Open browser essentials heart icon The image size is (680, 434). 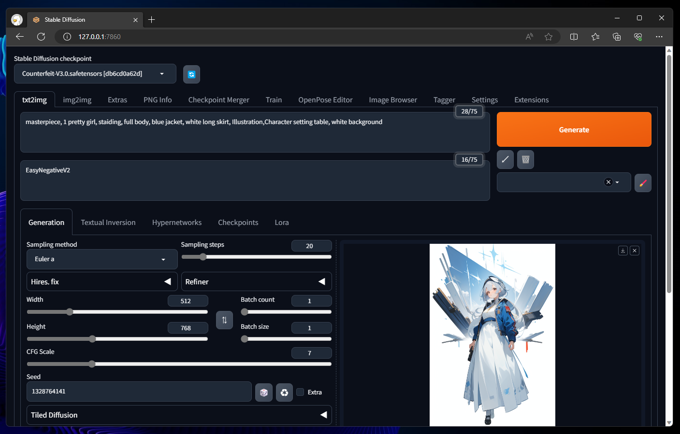click(x=638, y=37)
